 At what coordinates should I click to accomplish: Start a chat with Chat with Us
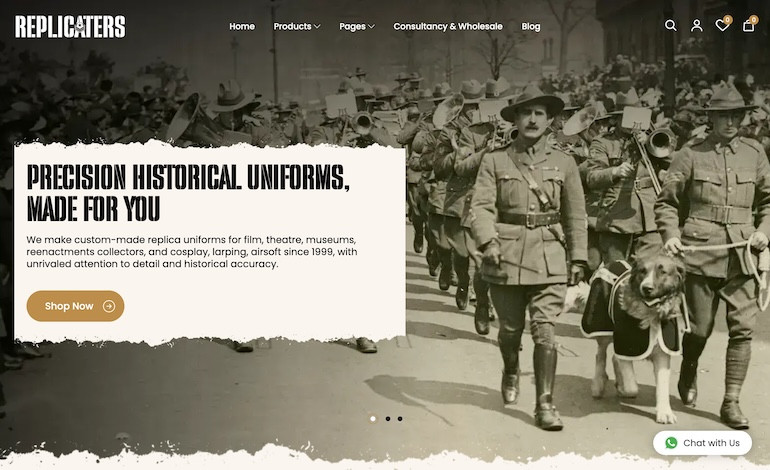(x=702, y=443)
